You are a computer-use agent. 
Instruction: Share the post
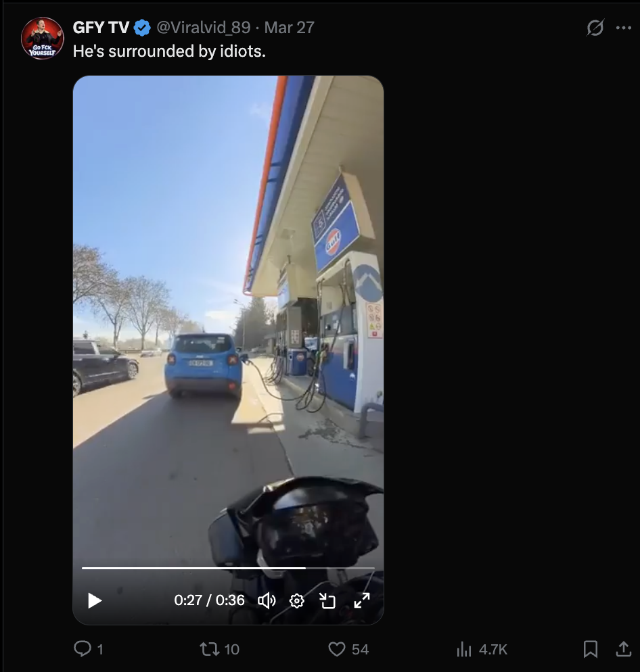coord(623,649)
